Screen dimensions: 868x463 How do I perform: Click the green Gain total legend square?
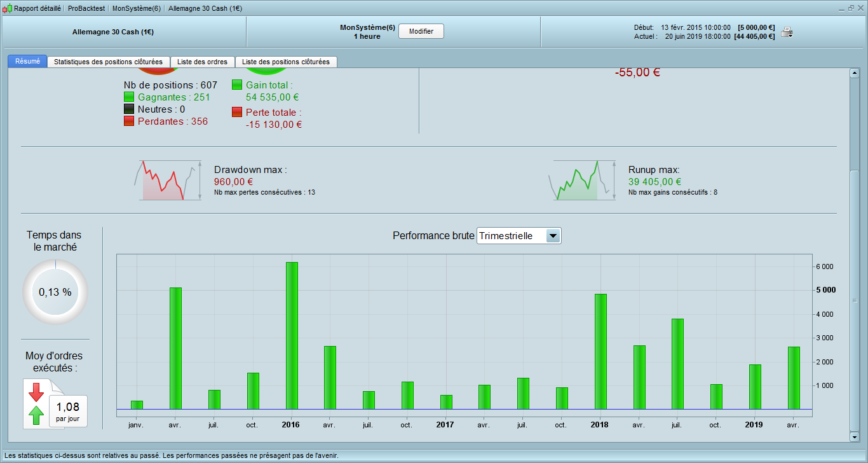coord(237,85)
